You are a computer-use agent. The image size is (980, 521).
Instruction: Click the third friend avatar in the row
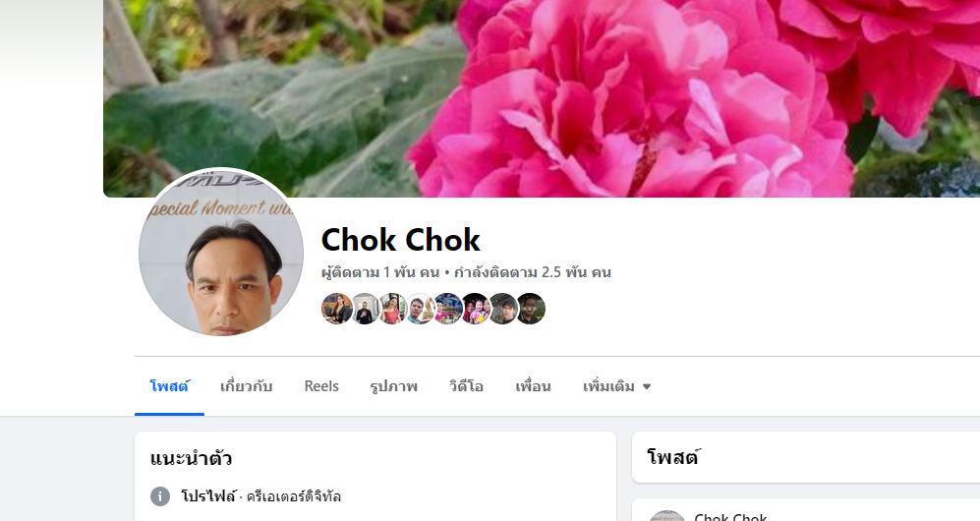coord(393,309)
